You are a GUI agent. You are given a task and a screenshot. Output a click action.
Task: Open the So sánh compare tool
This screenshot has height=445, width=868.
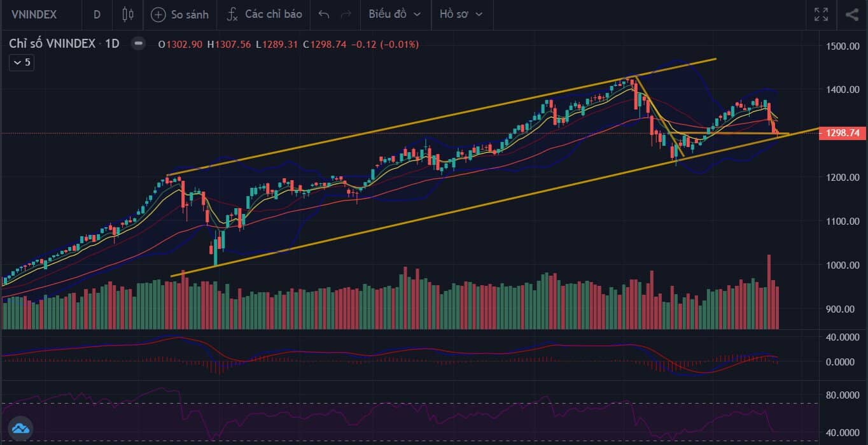(180, 14)
